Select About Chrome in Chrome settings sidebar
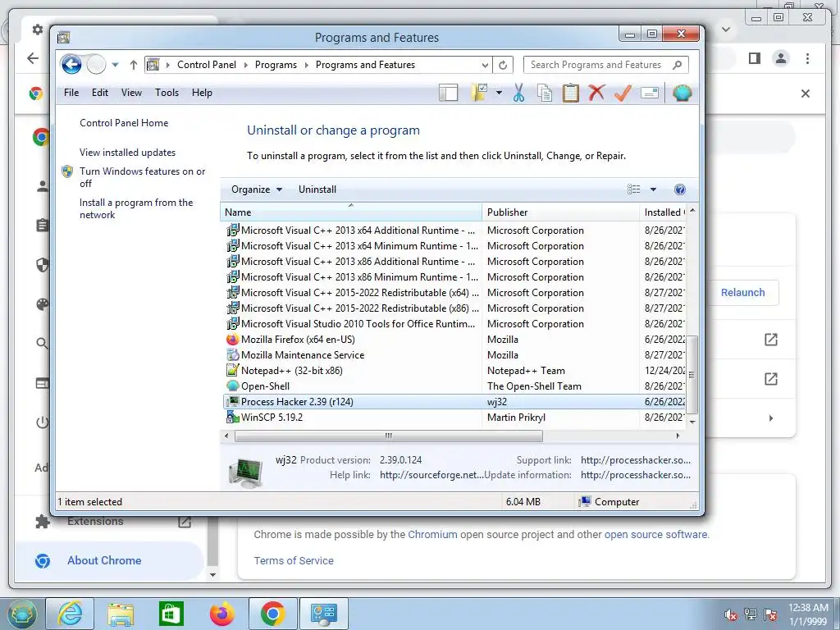This screenshot has height=630, width=840. tap(104, 560)
